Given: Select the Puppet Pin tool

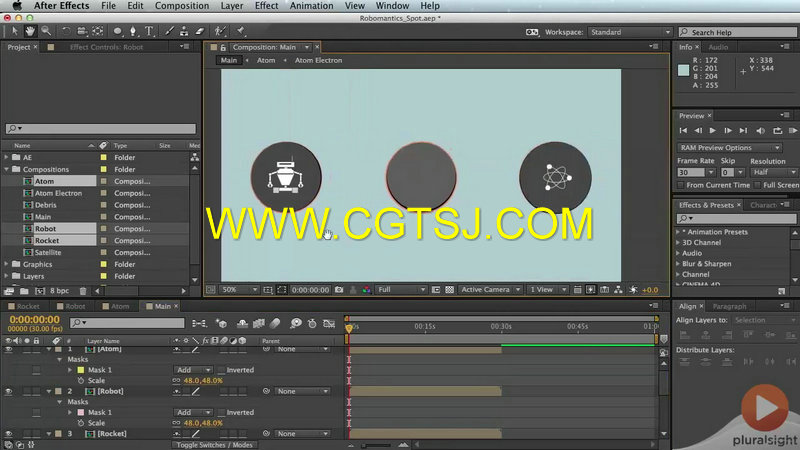Looking at the screenshot, I should 240,31.
